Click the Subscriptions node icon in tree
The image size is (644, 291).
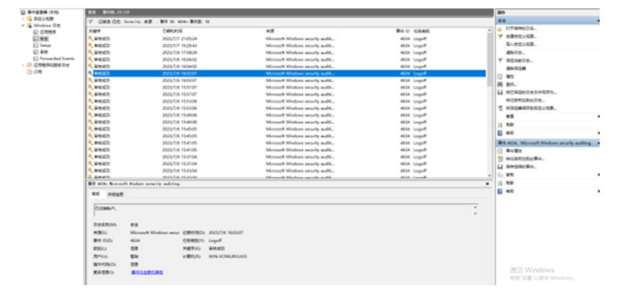click(29, 71)
